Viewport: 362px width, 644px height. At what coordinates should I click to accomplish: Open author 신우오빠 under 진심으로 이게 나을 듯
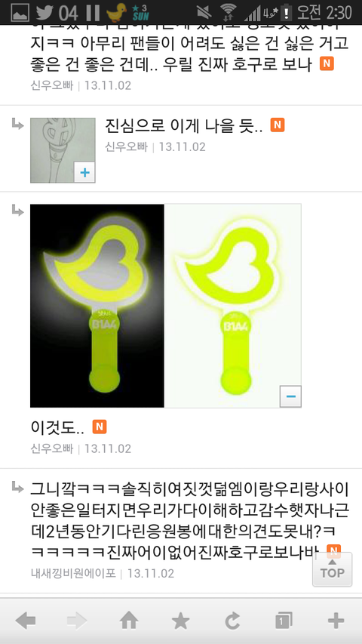127,146
